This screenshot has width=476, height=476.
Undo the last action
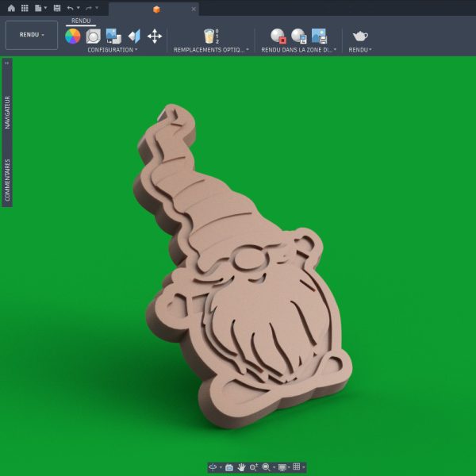pyautogui.click(x=70, y=8)
